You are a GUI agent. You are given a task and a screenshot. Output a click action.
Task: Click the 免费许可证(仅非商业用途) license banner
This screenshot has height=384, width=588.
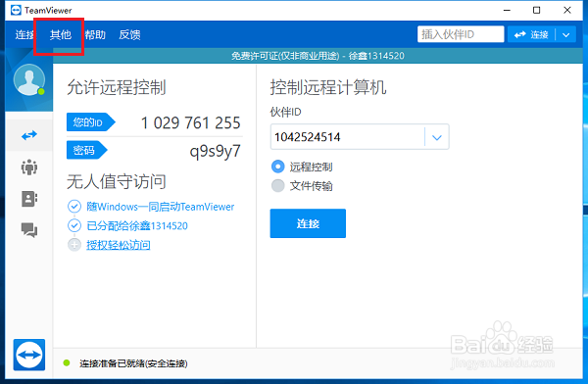pyautogui.click(x=318, y=56)
